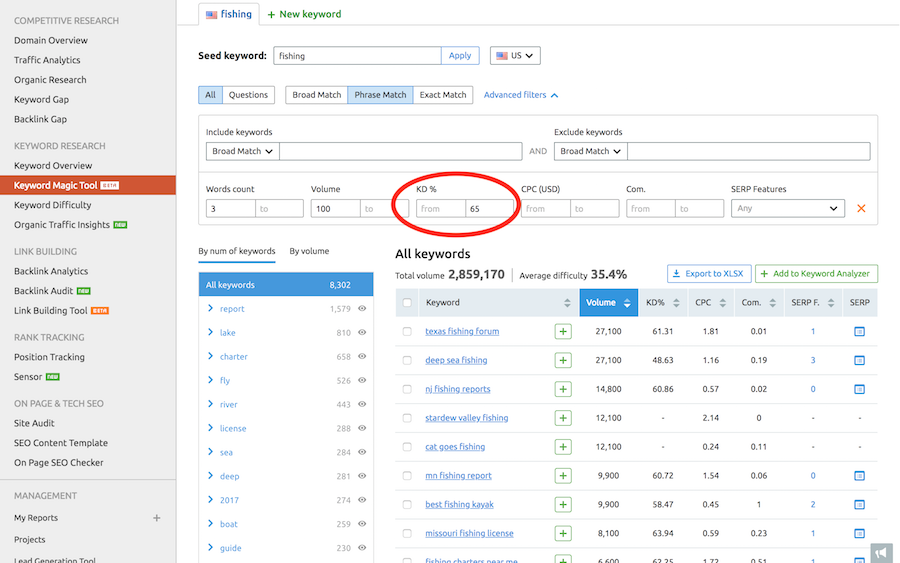The image size is (900, 563).
Task: Expand the 2017 keyword group
Action: pos(210,500)
